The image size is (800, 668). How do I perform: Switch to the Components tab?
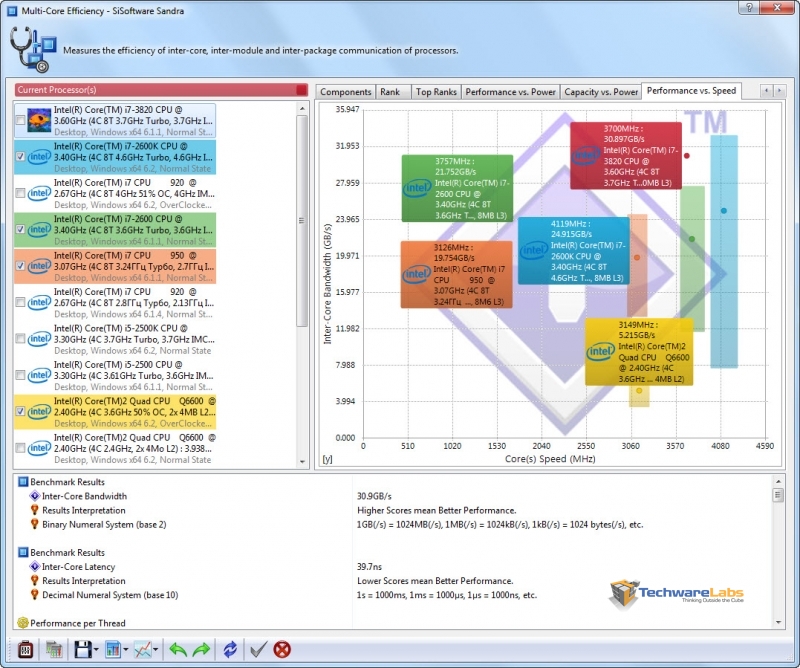(345, 92)
